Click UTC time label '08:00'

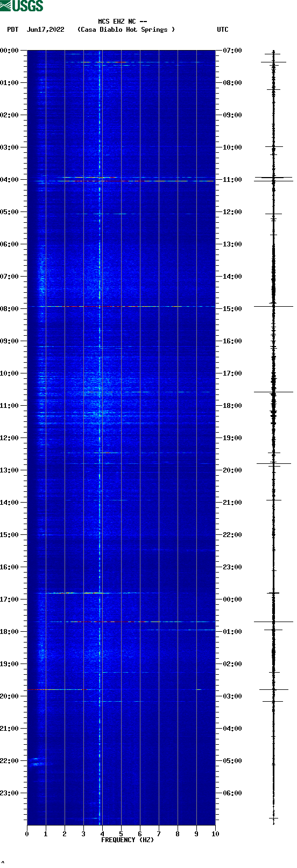tap(232, 83)
